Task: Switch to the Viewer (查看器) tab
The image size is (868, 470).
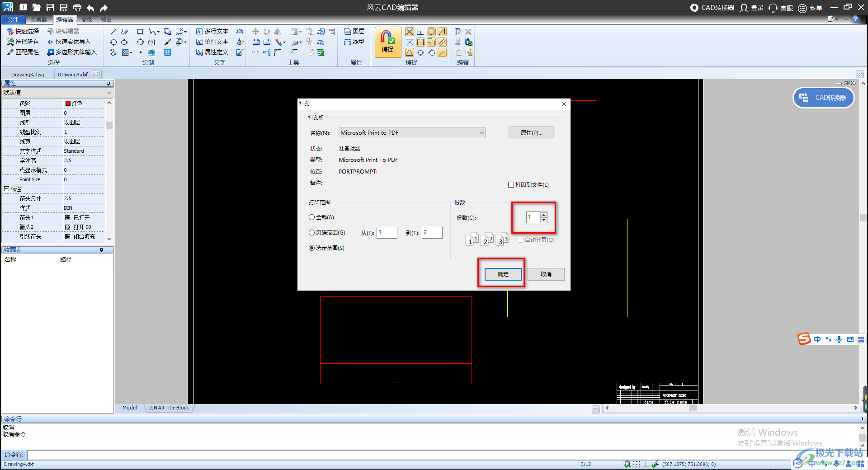Action: [39, 19]
